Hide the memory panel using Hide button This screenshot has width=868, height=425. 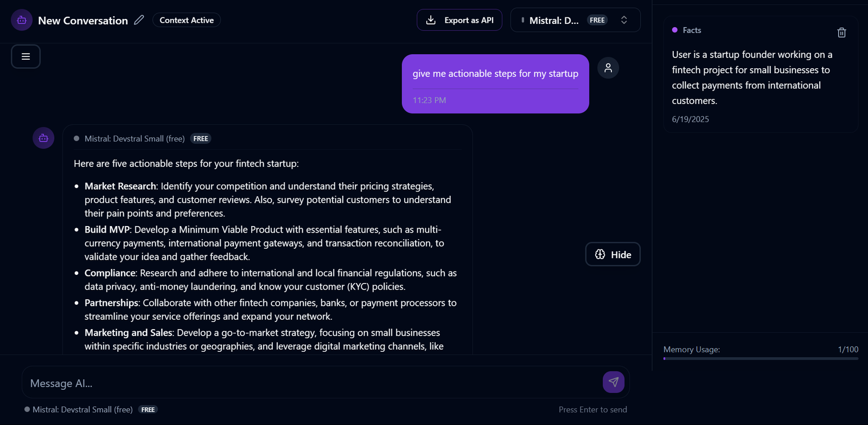click(612, 254)
